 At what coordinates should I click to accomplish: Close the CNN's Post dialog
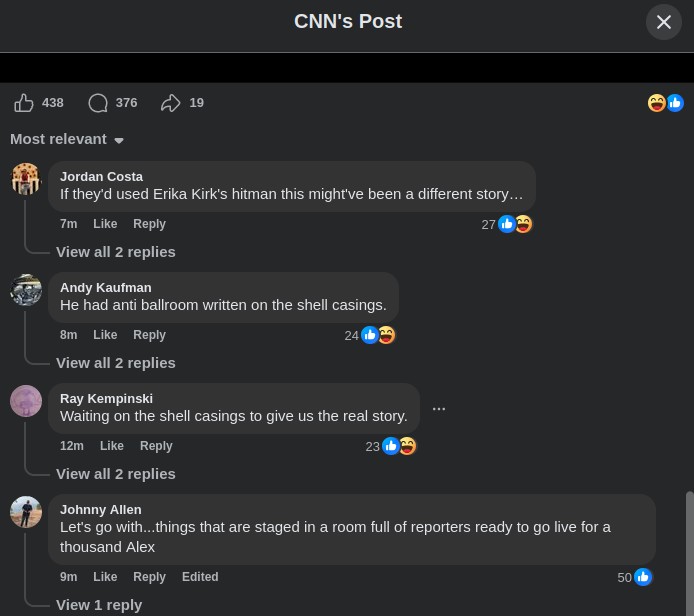pos(663,22)
